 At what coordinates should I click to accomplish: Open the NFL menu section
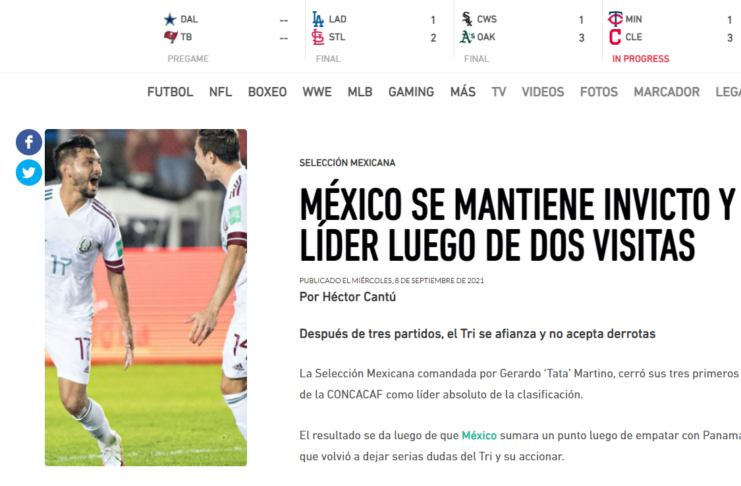click(x=220, y=92)
